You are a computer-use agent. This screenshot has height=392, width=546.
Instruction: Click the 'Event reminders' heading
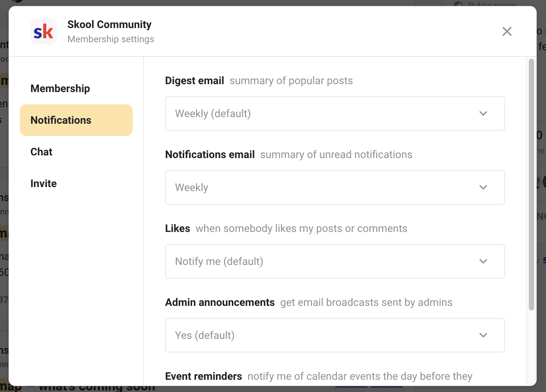tap(203, 376)
